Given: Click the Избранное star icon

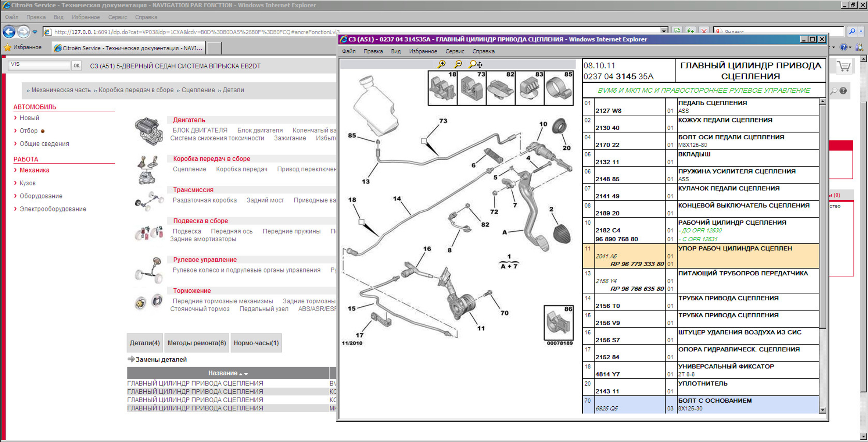Looking at the screenshot, I should [x=7, y=47].
